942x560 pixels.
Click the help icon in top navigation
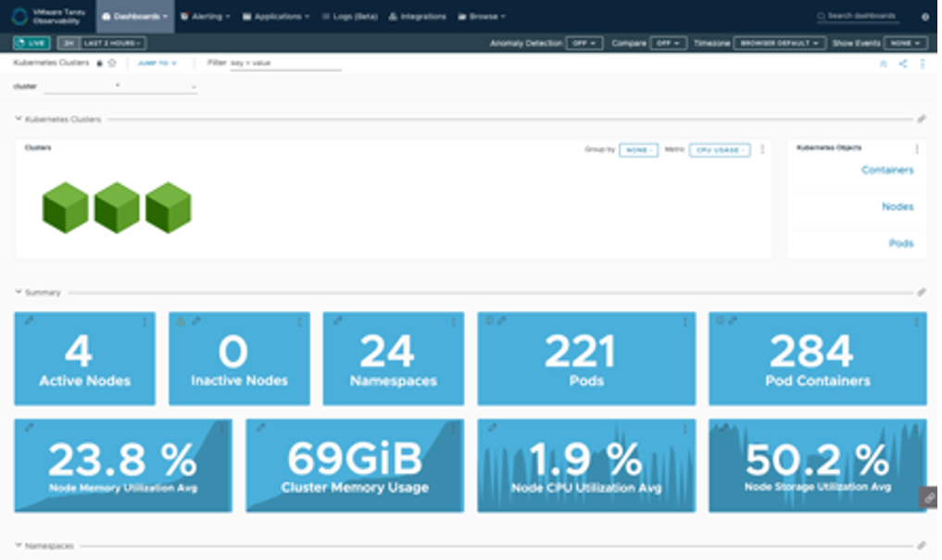(x=924, y=17)
